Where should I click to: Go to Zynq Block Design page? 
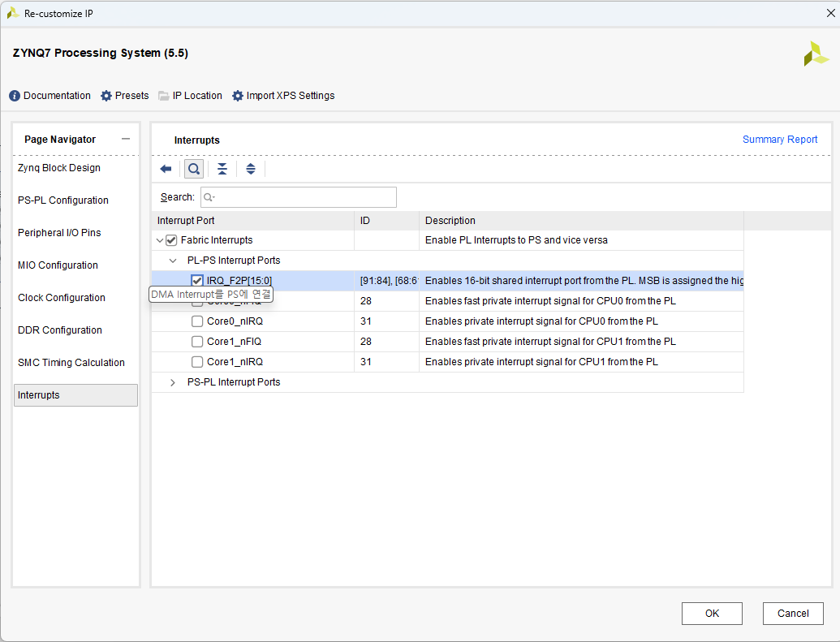tap(59, 168)
